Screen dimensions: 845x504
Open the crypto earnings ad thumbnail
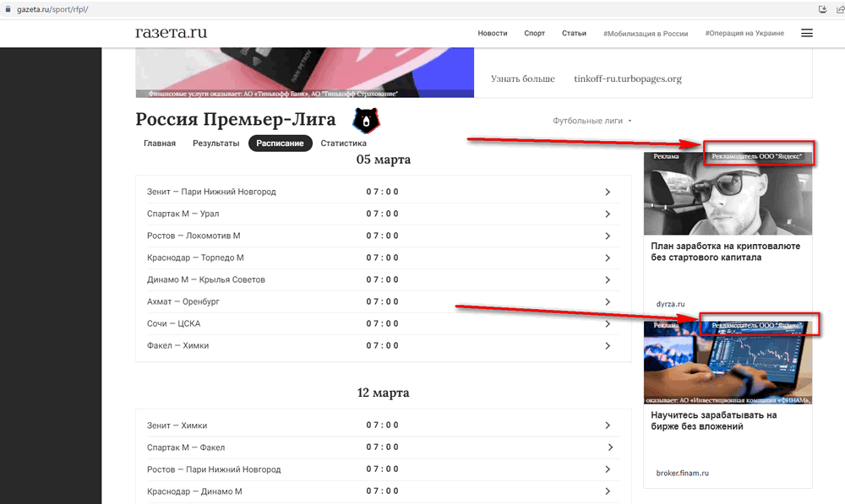pos(728,193)
